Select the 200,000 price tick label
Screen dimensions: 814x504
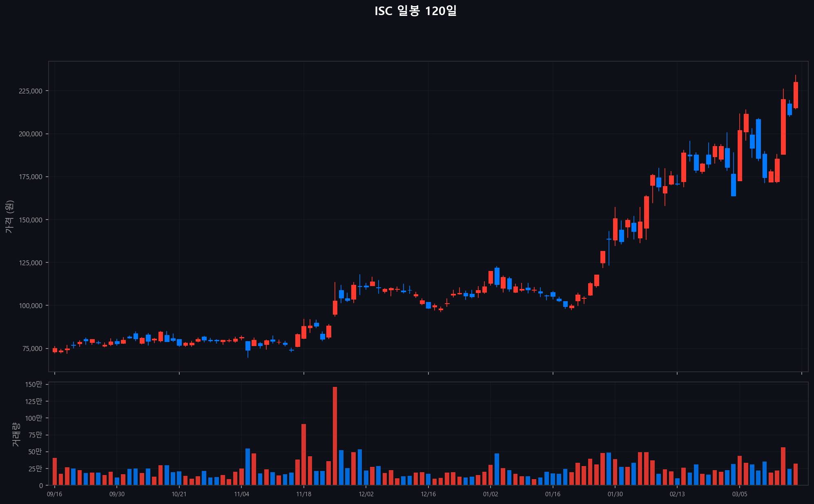31,134
